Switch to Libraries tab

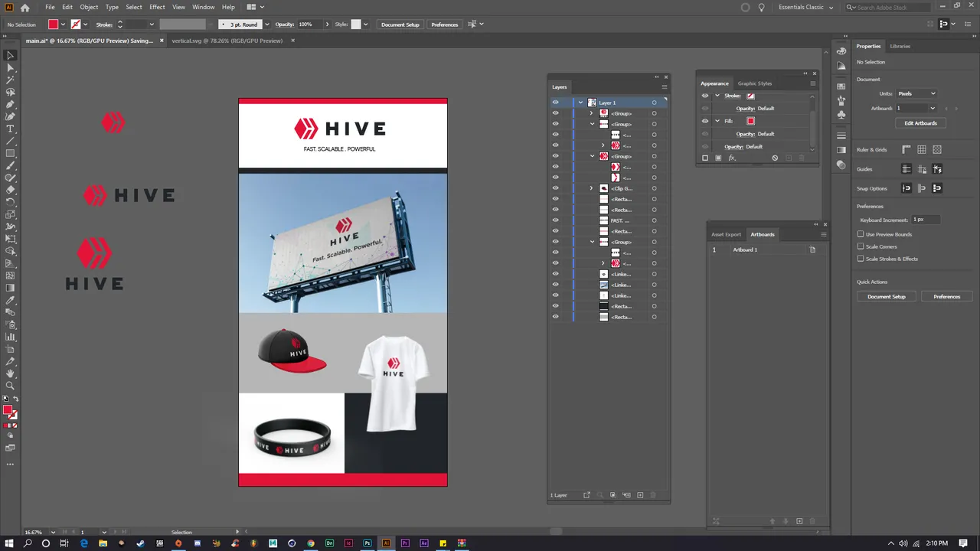tap(900, 46)
